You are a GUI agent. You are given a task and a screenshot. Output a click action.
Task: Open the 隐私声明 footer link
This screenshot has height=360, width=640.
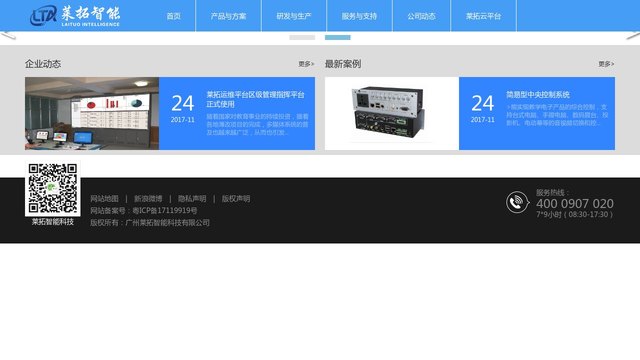[192, 199]
